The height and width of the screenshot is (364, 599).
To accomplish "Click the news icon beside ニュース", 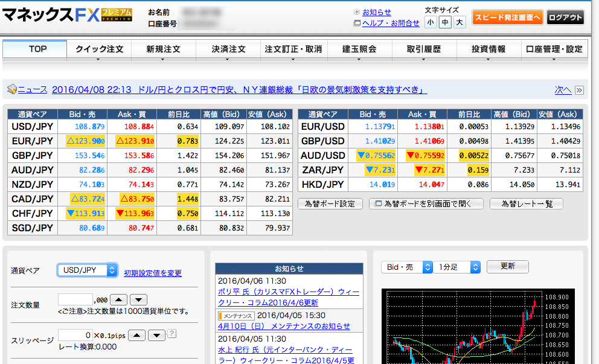I will pos(11,90).
